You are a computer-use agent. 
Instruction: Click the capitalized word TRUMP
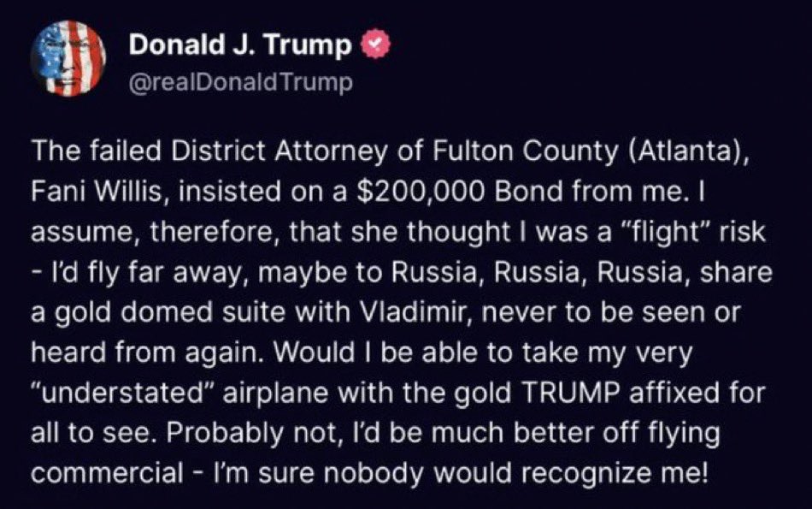click(571, 393)
